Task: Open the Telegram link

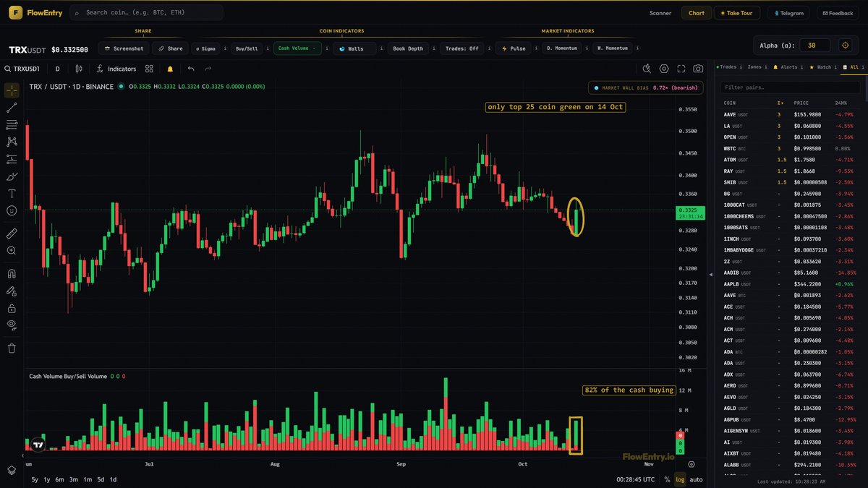Action: coord(788,13)
